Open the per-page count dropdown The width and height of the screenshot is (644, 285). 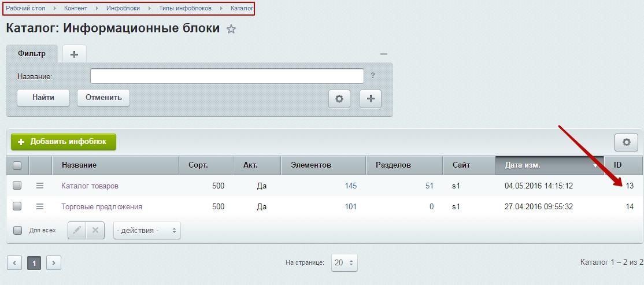[345, 262]
